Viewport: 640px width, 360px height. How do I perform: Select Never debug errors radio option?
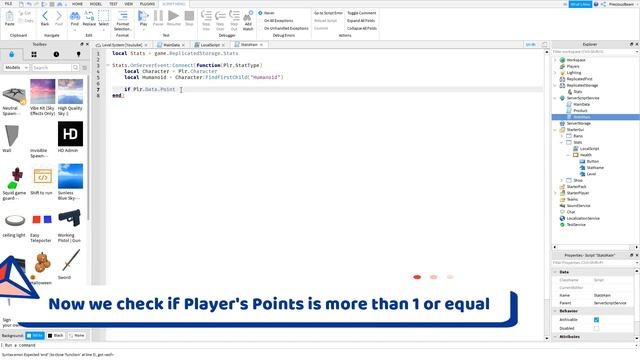260,13
